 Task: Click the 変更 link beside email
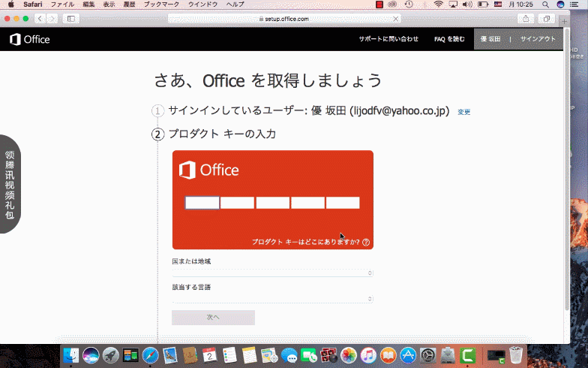pyautogui.click(x=463, y=112)
